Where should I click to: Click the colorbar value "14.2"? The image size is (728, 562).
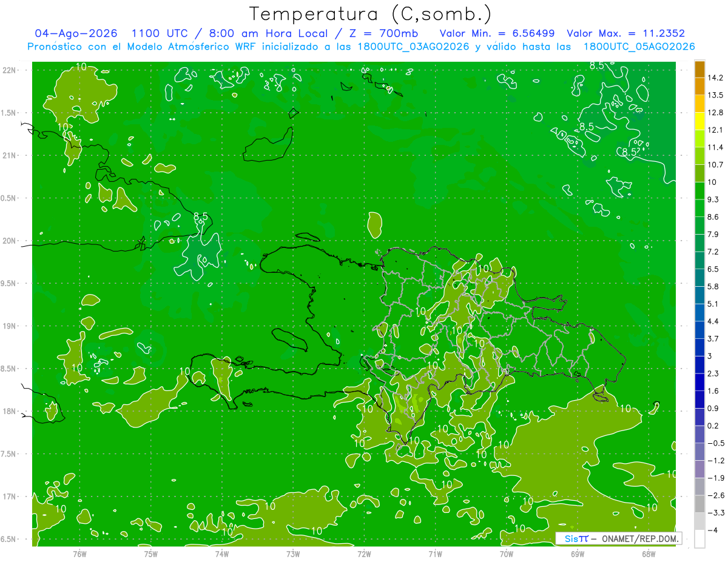[x=716, y=78]
